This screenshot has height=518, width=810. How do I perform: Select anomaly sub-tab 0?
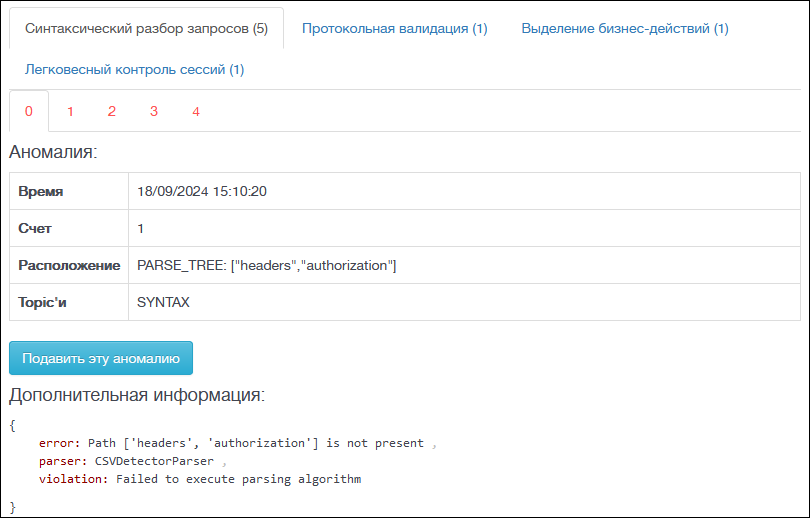point(29,111)
